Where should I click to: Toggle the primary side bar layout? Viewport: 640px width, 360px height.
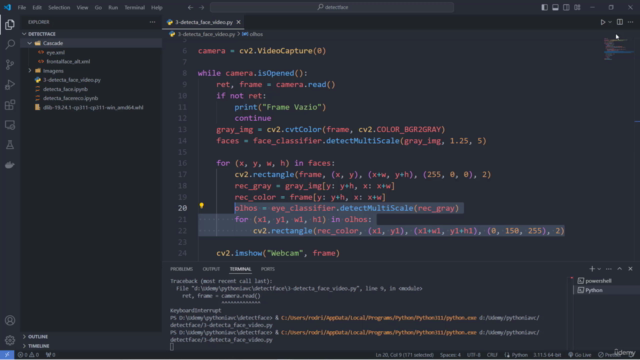point(544,7)
